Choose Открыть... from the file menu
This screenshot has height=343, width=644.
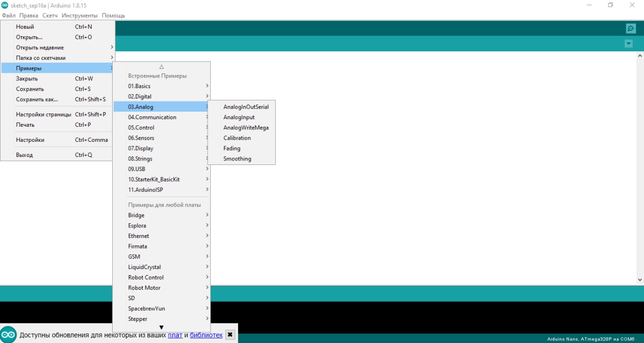tap(58, 37)
